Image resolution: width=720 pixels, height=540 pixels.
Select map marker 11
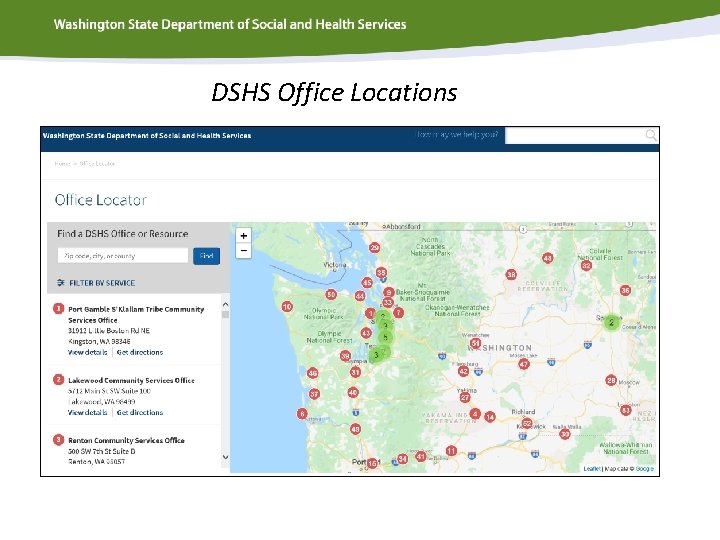pos(451,451)
